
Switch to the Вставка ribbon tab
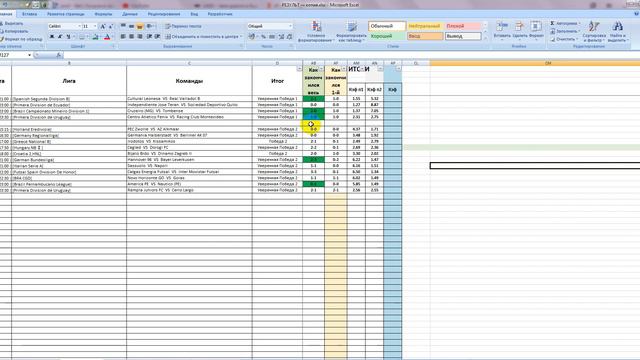[29, 14]
